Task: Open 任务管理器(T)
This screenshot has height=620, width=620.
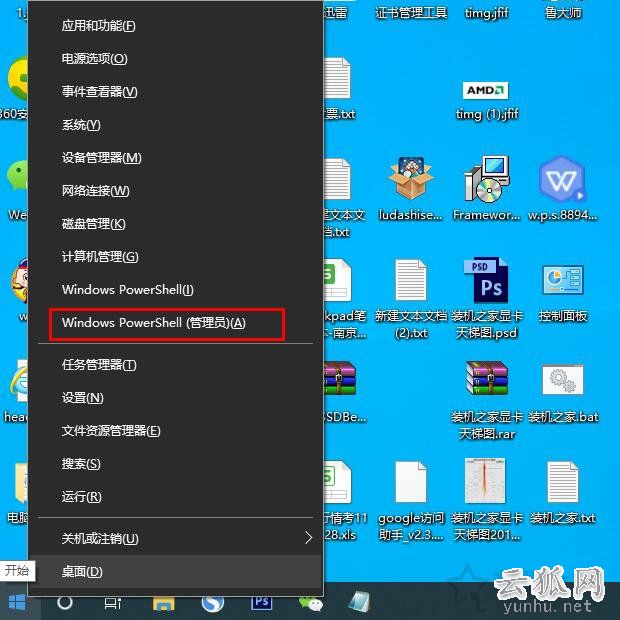Action: [x=176, y=365]
